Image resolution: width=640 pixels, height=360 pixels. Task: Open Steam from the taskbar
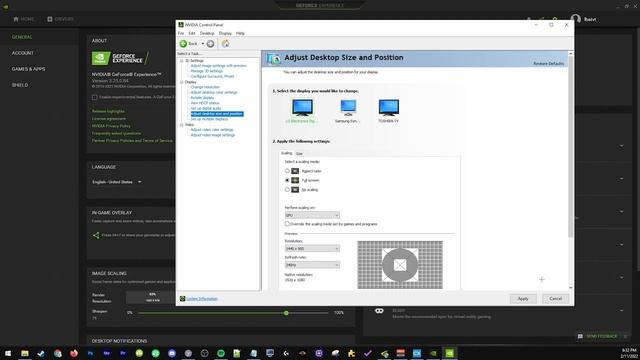41,353
